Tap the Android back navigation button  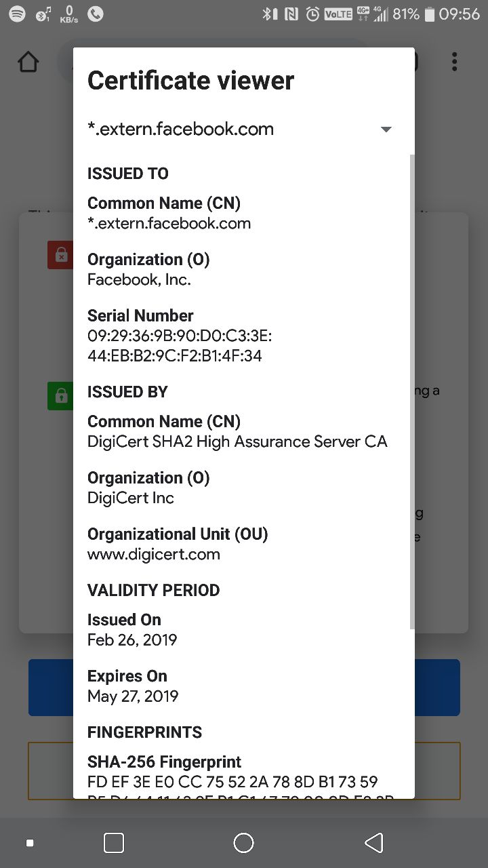pyautogui.click(x=373, y=842)
